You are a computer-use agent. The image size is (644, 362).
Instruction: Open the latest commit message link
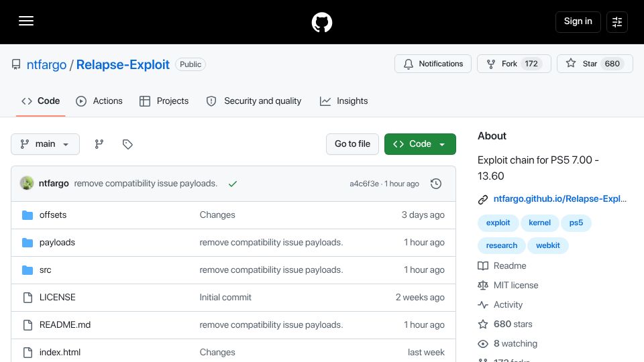(146, 184)
